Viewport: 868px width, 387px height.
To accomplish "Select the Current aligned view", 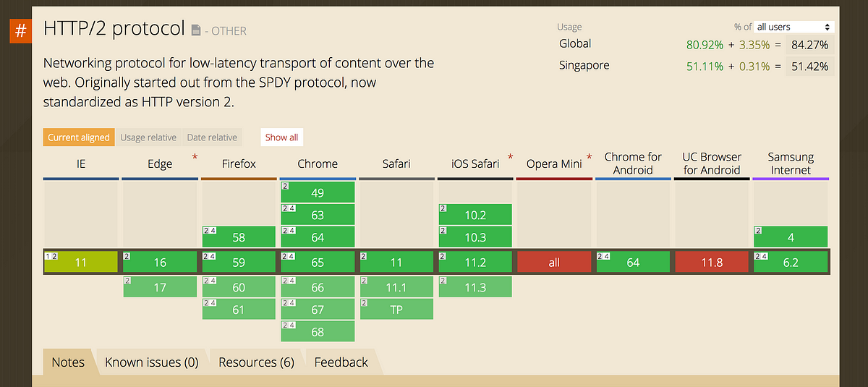I will point(79,137).
